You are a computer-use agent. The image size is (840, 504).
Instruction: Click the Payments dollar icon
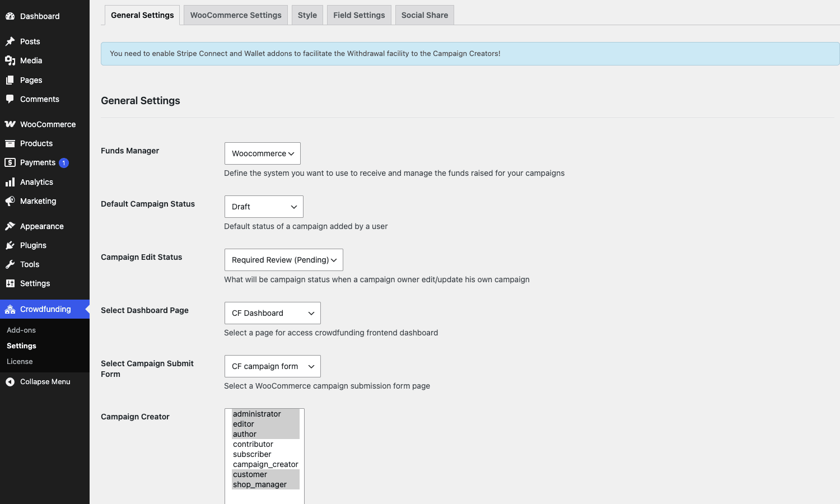pos(10,162)
